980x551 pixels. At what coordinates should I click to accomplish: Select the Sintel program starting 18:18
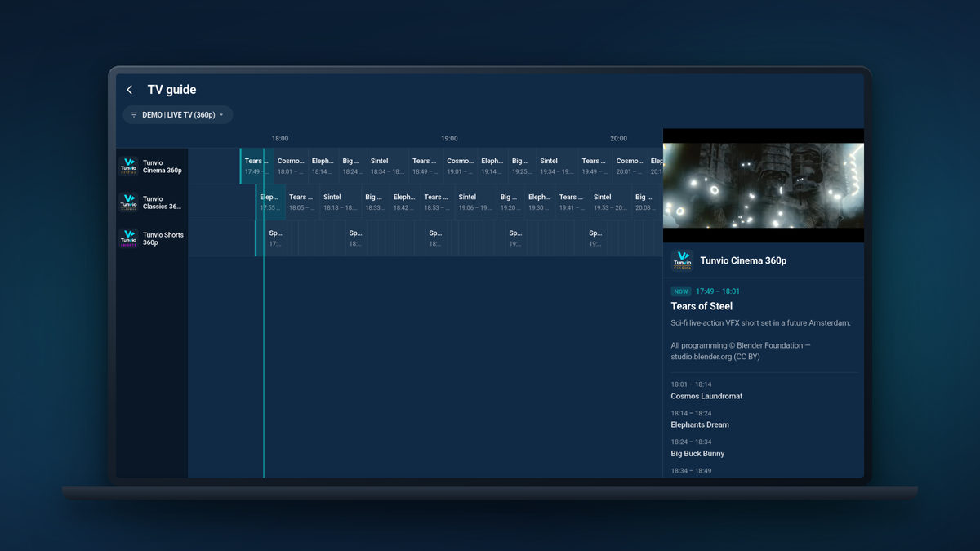coord(340,202)
